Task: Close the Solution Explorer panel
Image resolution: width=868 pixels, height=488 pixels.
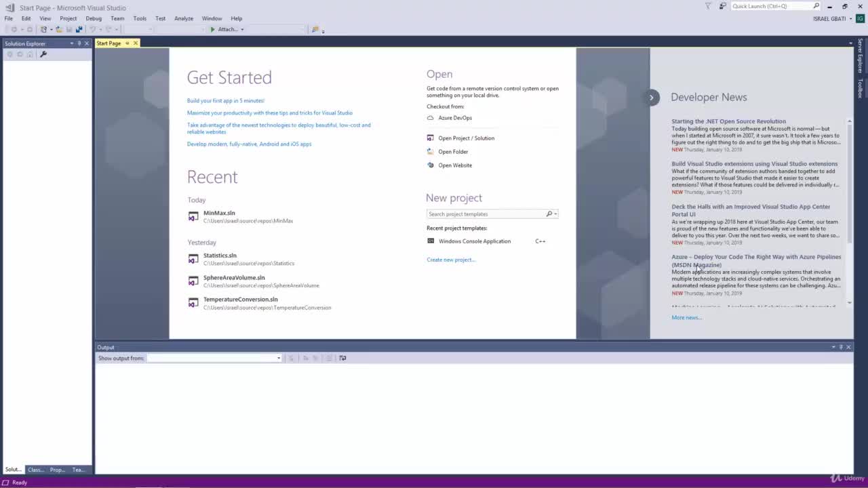Action: [86, 43]
